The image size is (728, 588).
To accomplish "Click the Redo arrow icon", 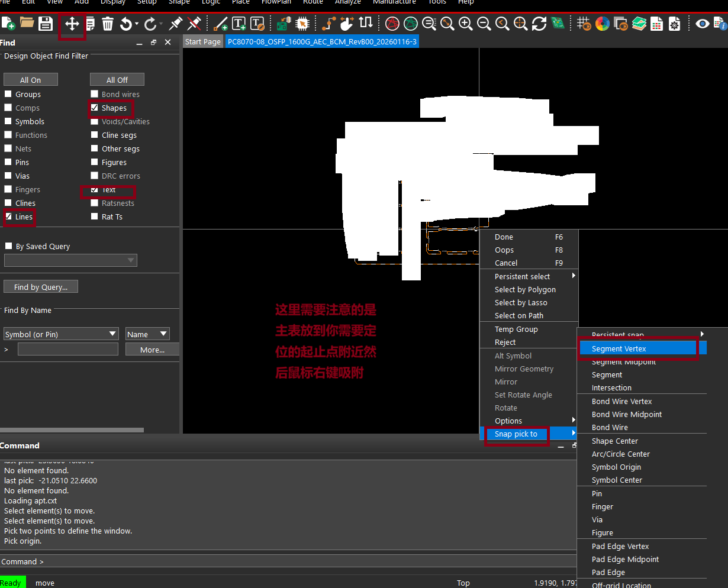I will tap(150, 24).
